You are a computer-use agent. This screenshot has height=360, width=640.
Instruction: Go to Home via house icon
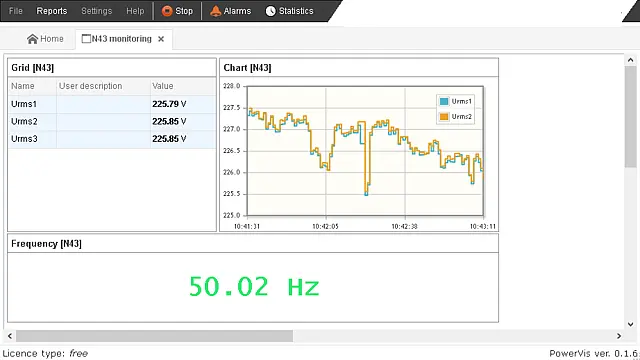point(32,39)
